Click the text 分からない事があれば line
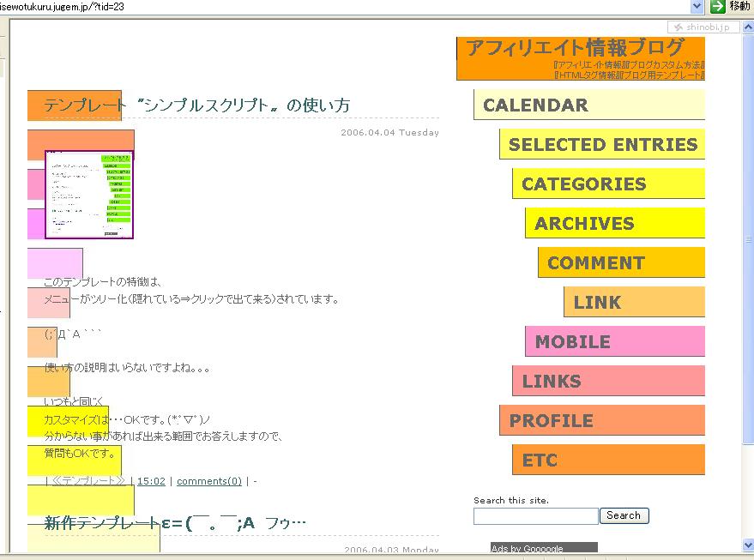Screen dimensions: 754x560 pyautogui.click(x=163, y=436)
